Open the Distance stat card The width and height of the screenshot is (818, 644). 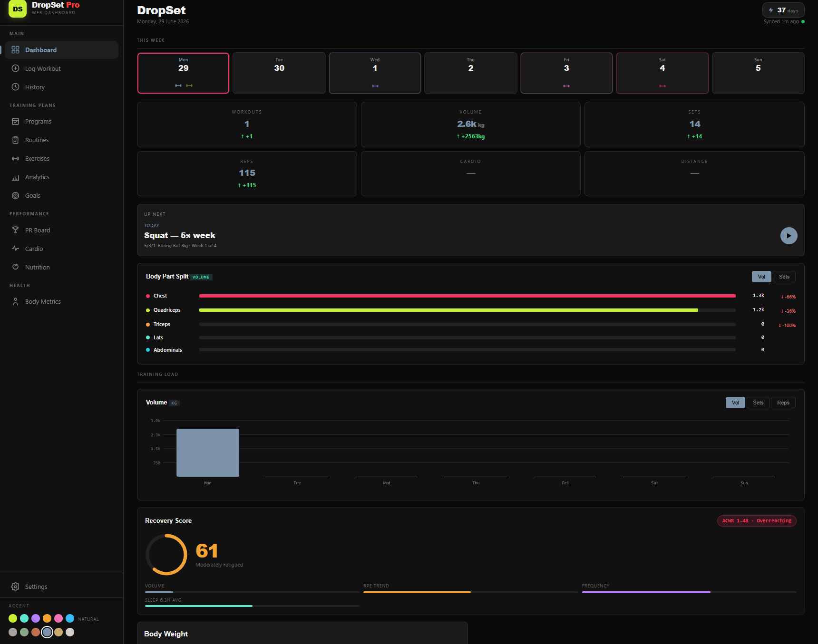point(694,173)
